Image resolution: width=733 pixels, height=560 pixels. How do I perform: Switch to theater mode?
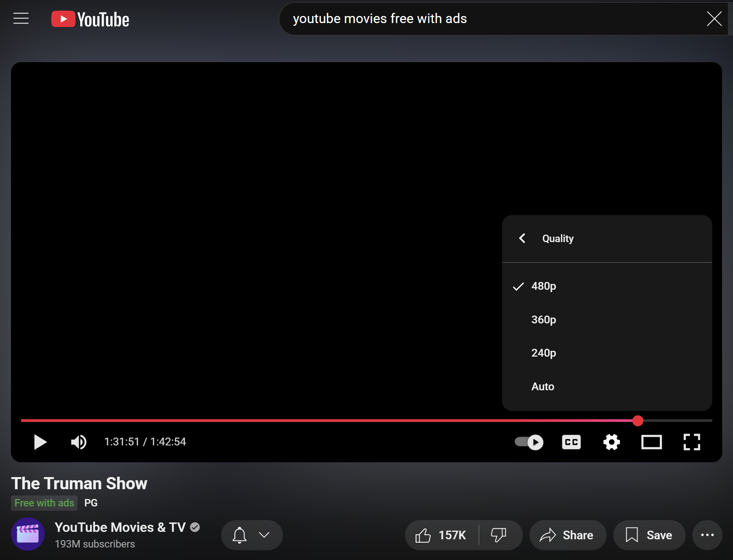(651, 442)
